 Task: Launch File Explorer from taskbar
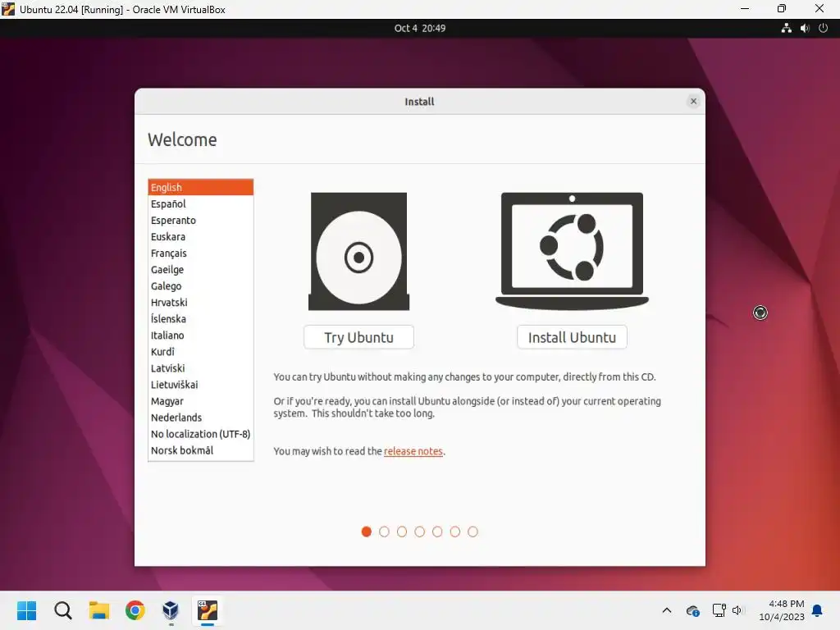point(99,610)
